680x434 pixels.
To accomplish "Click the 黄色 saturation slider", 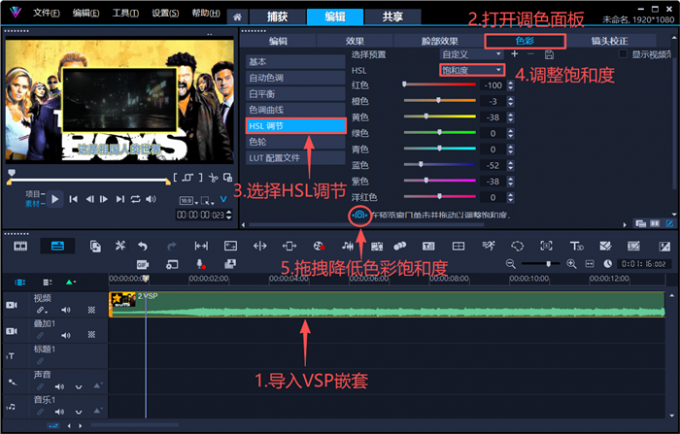I will click(x=439, y=117).
